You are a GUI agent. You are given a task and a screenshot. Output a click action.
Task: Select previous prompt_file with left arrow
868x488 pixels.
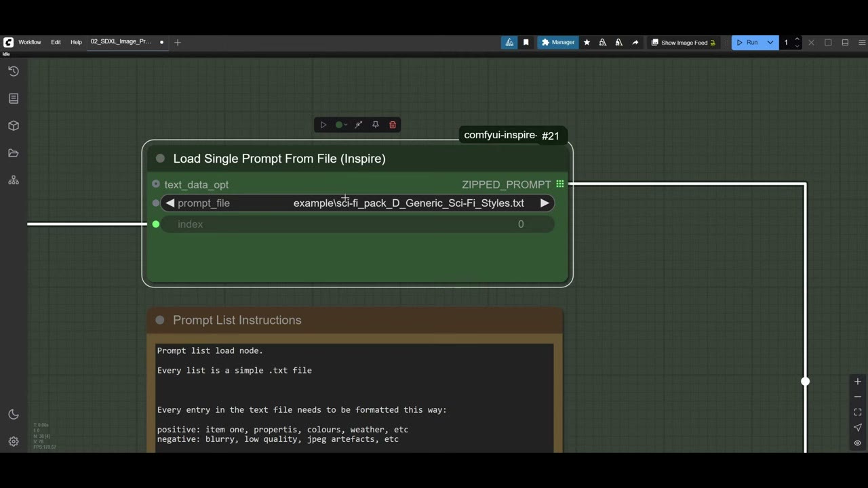tap(170, 203)
